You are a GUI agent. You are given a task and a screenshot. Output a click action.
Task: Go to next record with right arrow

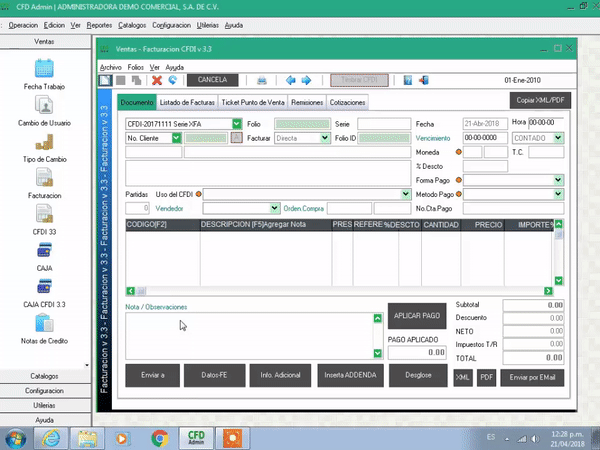tap(307, 80)
